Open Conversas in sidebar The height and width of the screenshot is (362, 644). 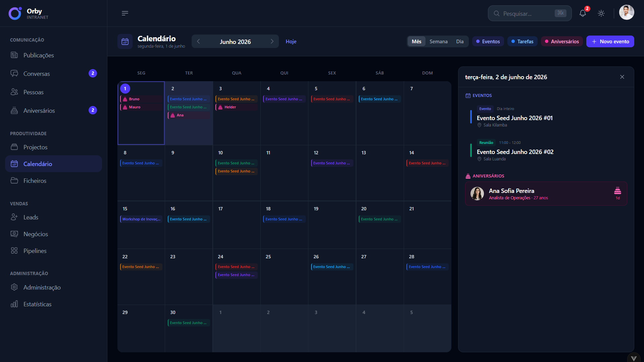tap(53, 73)
